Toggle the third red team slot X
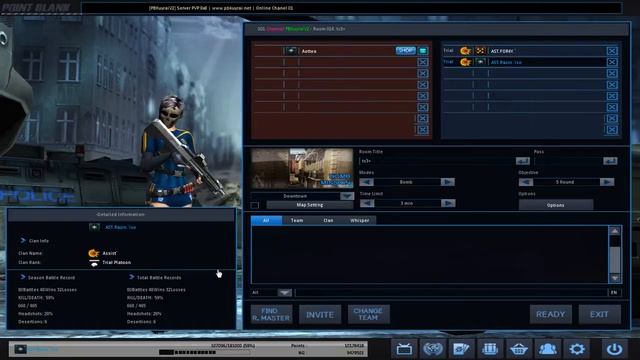640x360 pixels. 423,73
